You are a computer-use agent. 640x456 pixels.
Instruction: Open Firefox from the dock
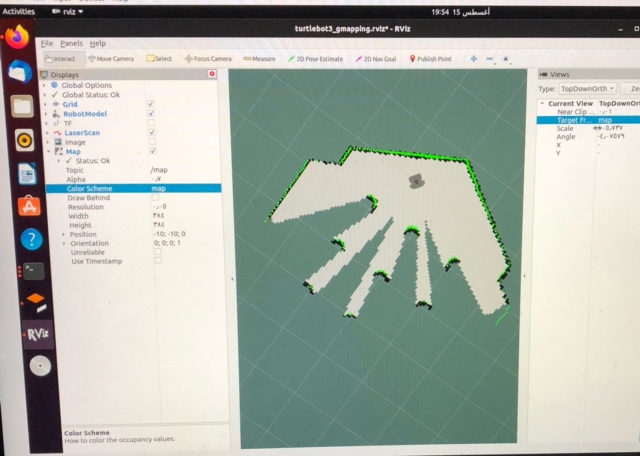pyautogui.click(x=17, y=37)
